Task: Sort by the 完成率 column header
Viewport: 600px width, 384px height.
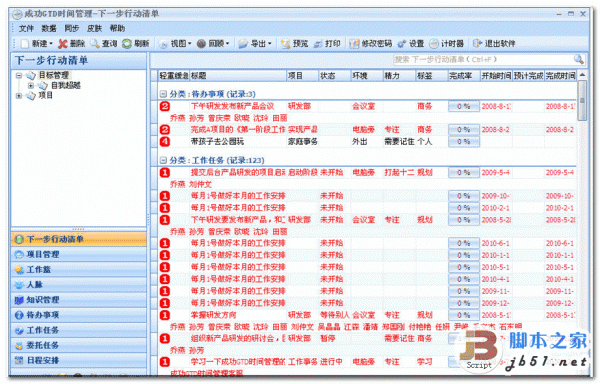Action: coord(464,76)
